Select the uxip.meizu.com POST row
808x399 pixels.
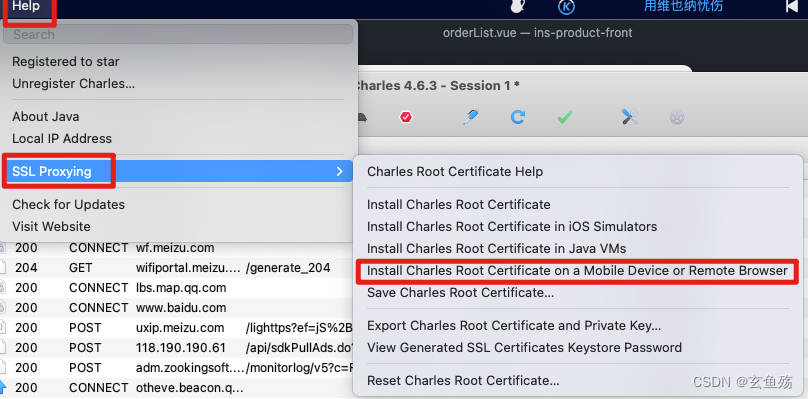(176, 328)
